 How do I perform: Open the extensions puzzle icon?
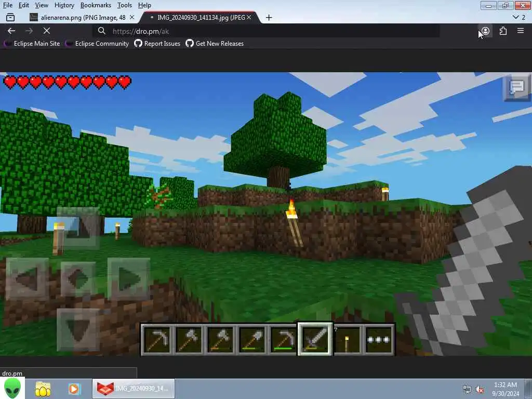[x=503, y=31]
